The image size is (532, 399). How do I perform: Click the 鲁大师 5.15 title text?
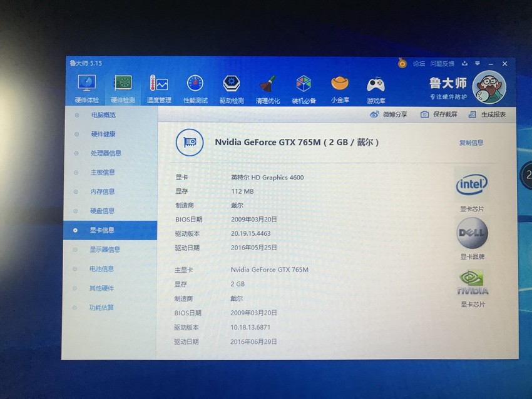coord(86,63)
